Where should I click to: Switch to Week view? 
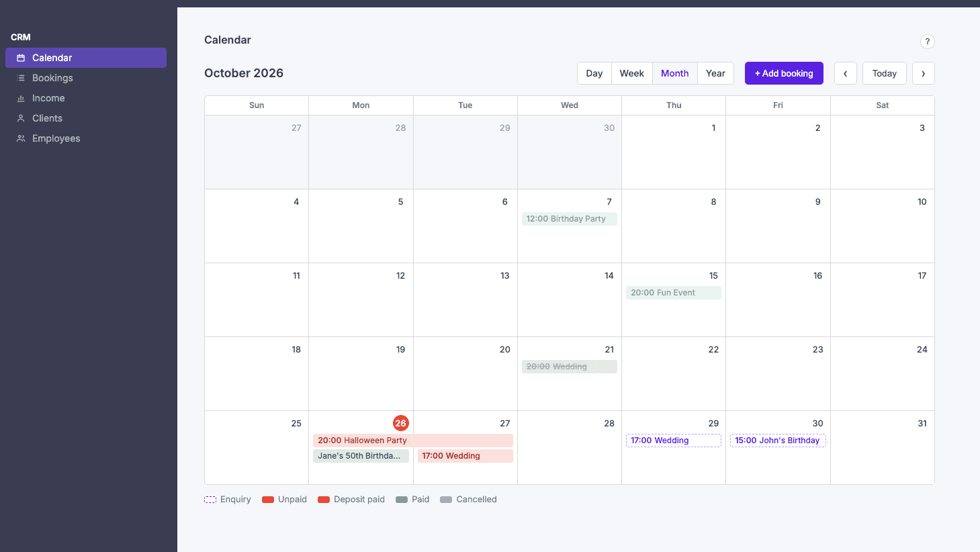point(632,73)
